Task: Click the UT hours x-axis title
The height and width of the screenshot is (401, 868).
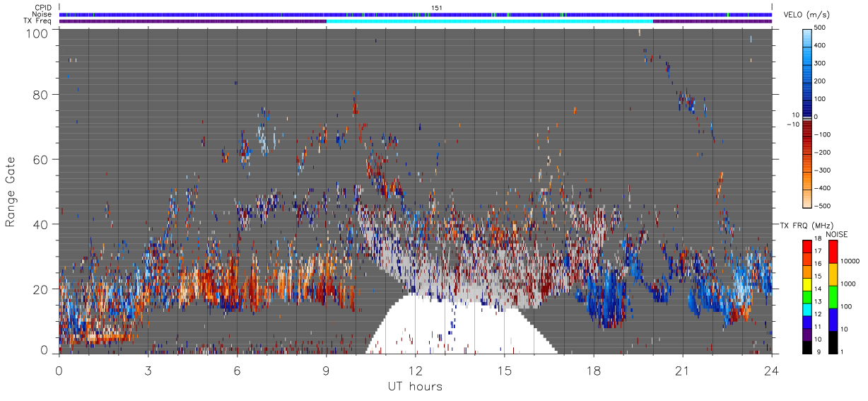Action: [415, 386]
